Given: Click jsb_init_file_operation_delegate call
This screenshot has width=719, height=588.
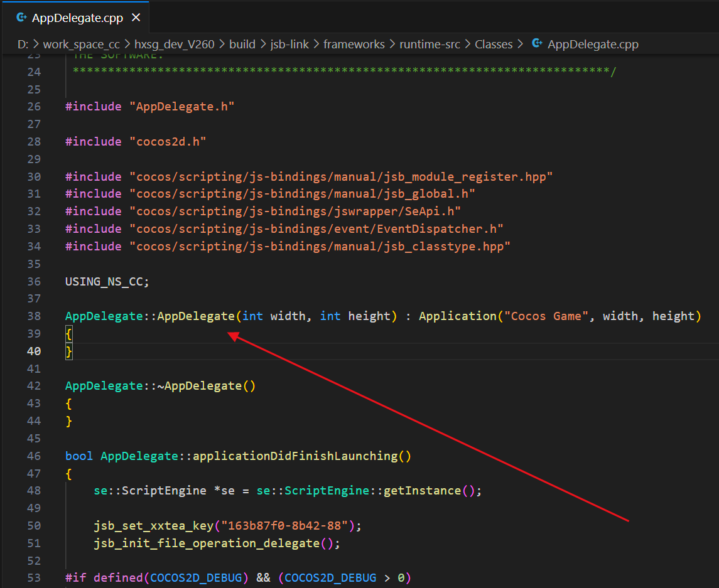Looking at the screenshot, I should pyautogui.click(x=207, y=543).
